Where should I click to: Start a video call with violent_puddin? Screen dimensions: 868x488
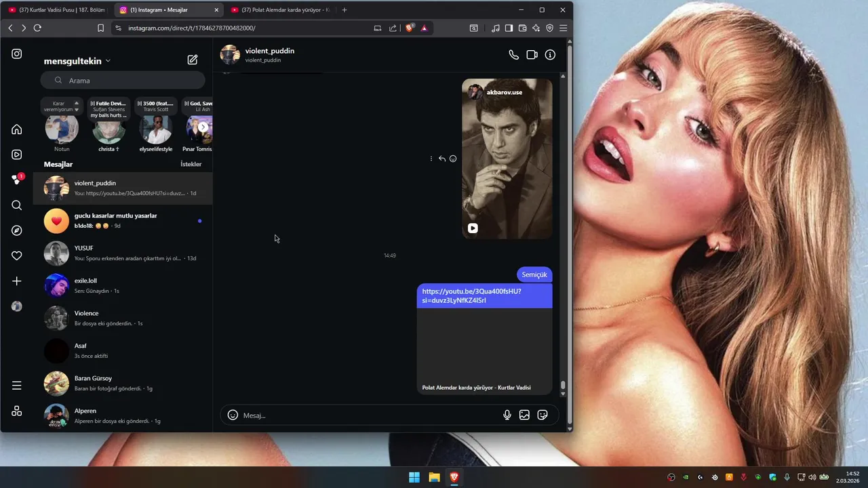[532, 55]
